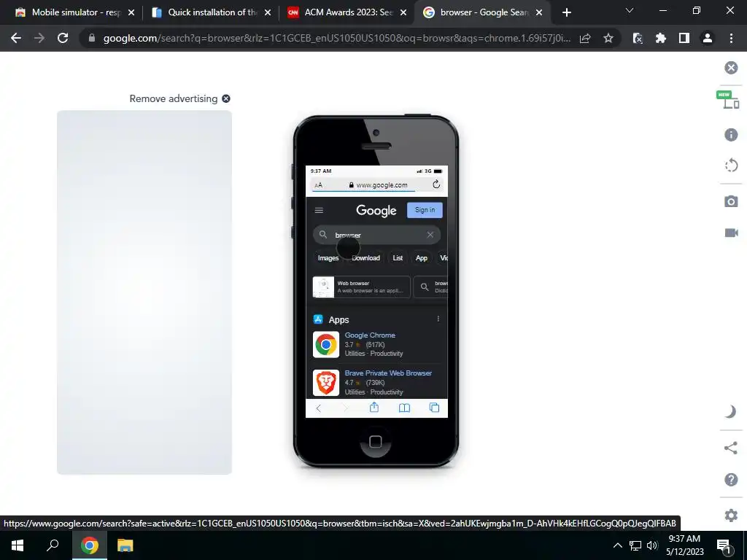Toggle dark mode moon icon

[730, 411]
